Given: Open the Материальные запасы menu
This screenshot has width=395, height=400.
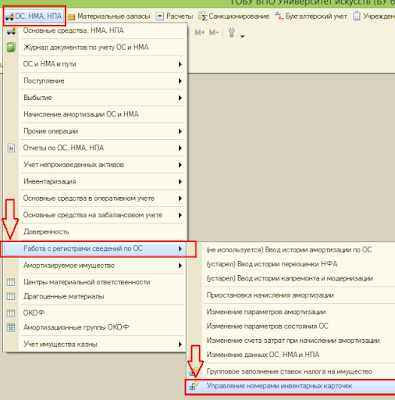Looking at the screenshot, I should click(x=109, y=16).
